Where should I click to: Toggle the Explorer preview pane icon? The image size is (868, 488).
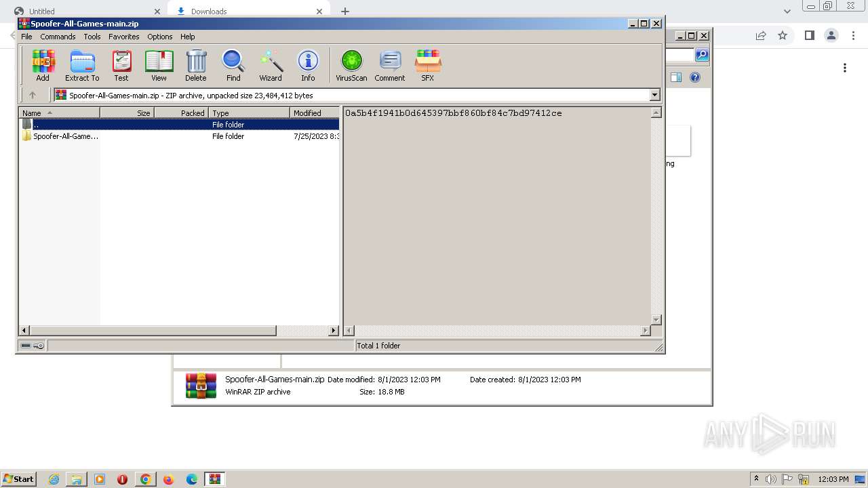coord(676,77)
